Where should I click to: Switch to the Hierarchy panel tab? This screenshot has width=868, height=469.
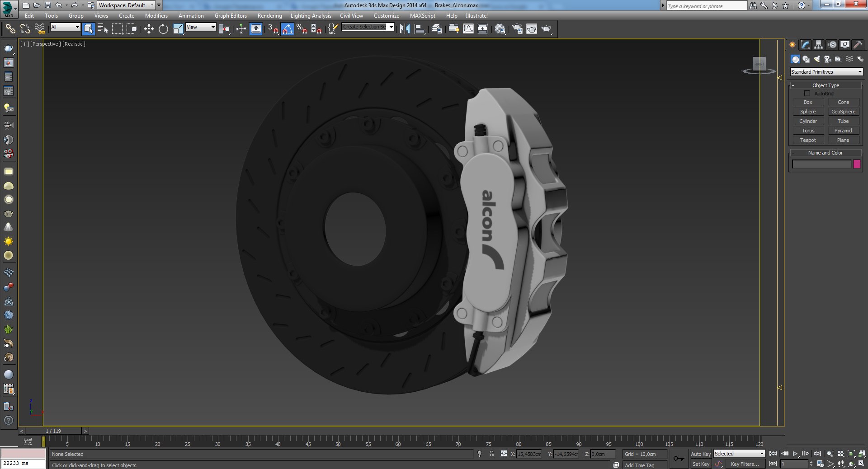818,45
